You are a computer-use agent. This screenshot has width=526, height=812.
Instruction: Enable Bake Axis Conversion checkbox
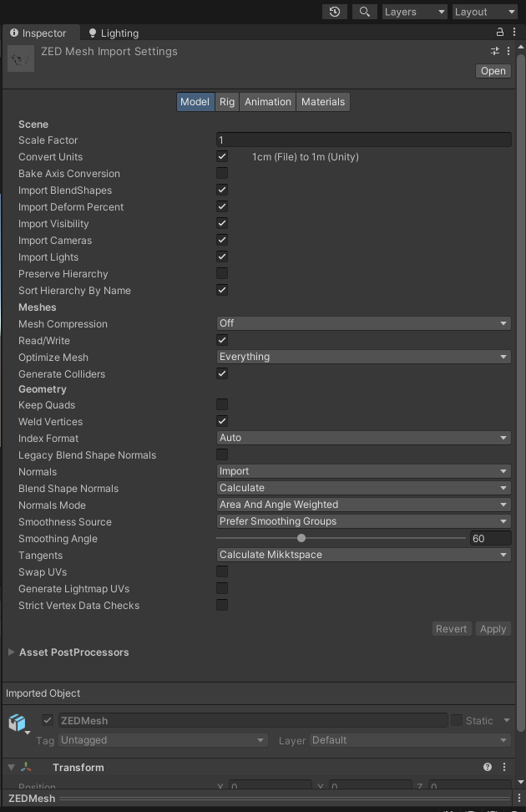pyautogui.click(x=222, y=174)
